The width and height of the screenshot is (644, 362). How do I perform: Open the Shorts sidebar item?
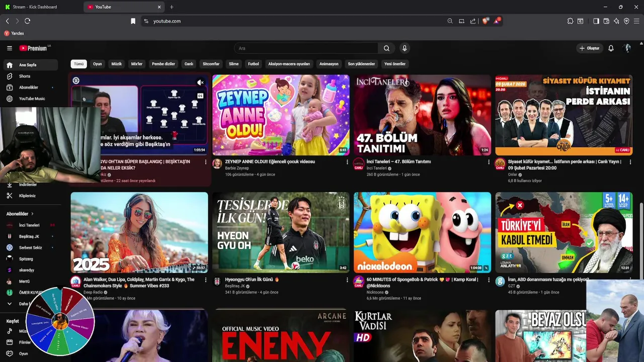[30, 76]
